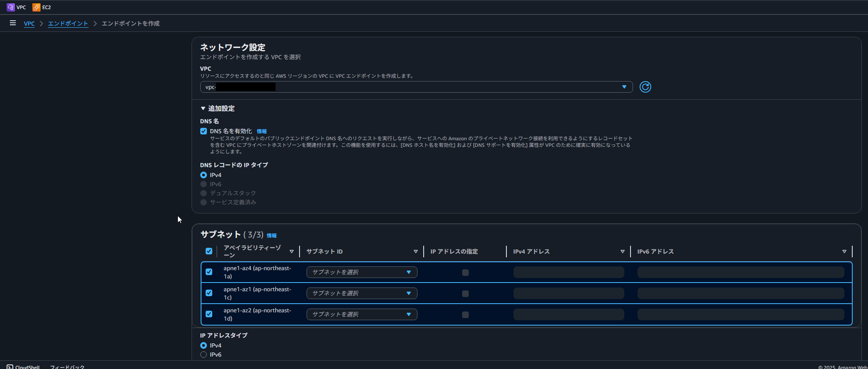This screenshot has height=369, width=868.
Task: Click フィードバック in the footer
Action: tap(67, 367)
